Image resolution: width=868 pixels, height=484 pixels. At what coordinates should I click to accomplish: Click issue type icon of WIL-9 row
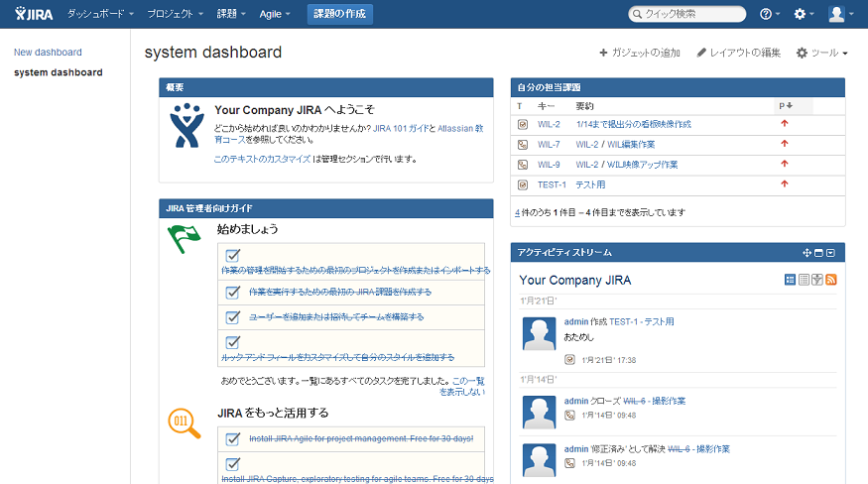point(523,165)
